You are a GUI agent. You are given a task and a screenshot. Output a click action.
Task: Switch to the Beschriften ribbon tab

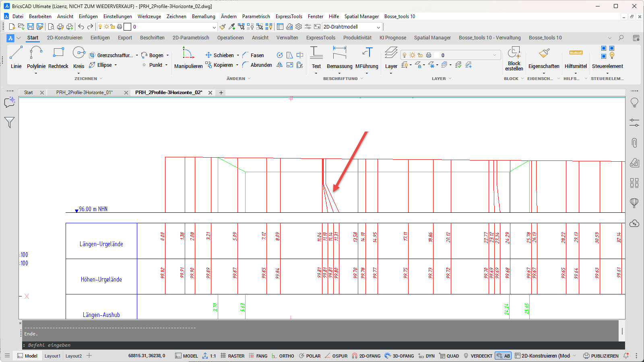tap(152, 38)
